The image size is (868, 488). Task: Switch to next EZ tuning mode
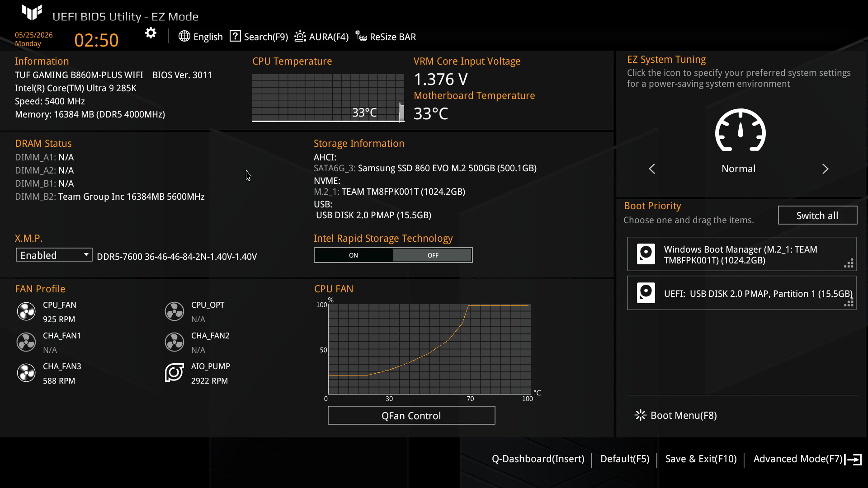pos(825,169)
